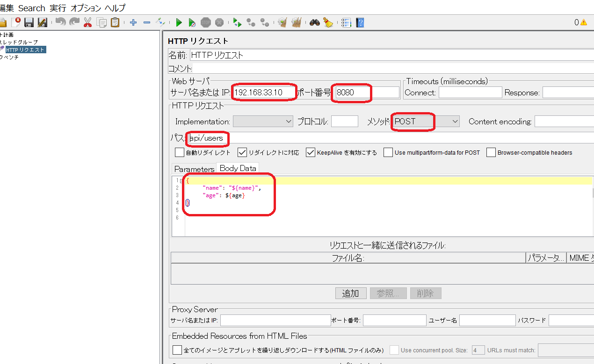Click the Save As icon with pencil
This screenshot has width=594, height=364.
click(42, 22)
